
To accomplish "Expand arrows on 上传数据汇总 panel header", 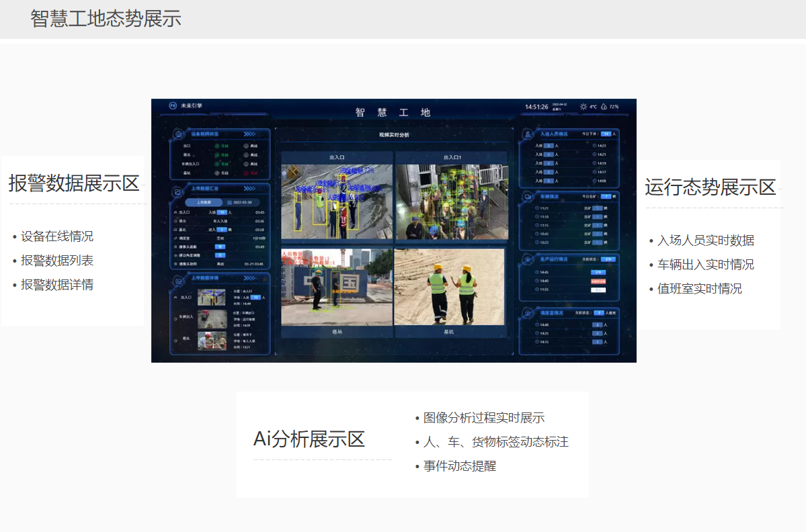I will click(249, 189).
